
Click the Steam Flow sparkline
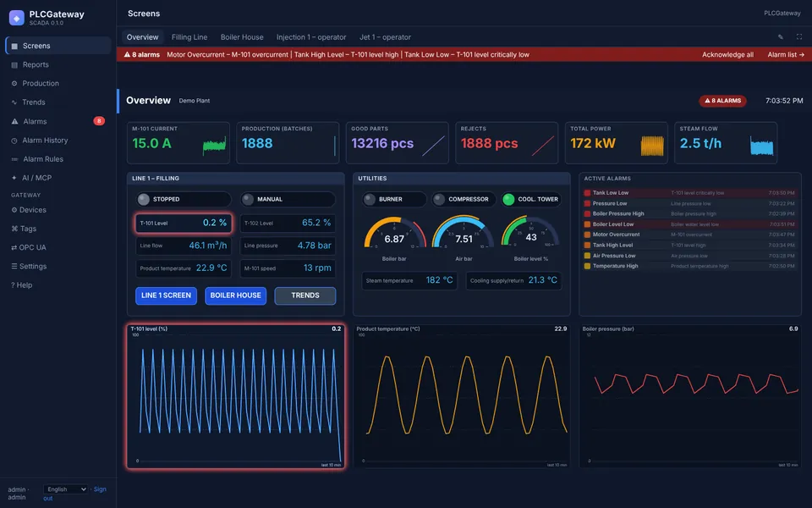point(761,146)
